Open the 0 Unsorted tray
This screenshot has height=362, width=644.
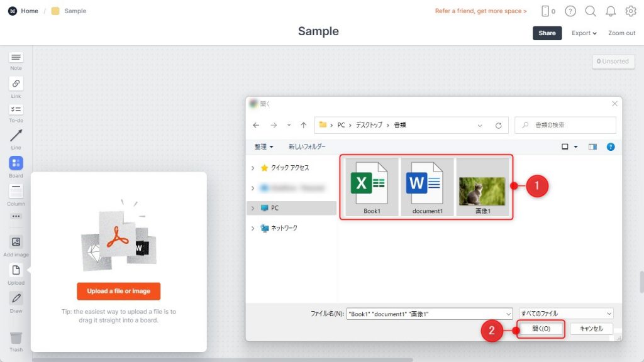(613, 62)
